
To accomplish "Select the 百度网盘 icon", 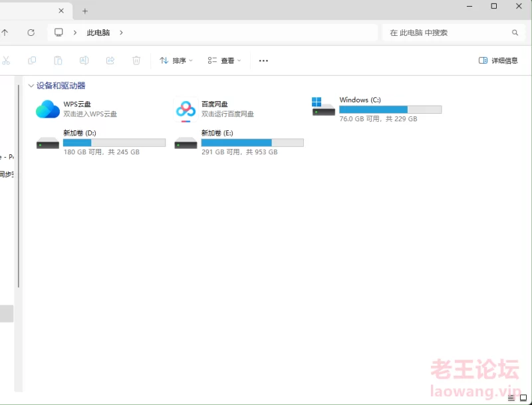I will (x=186, y=109).
